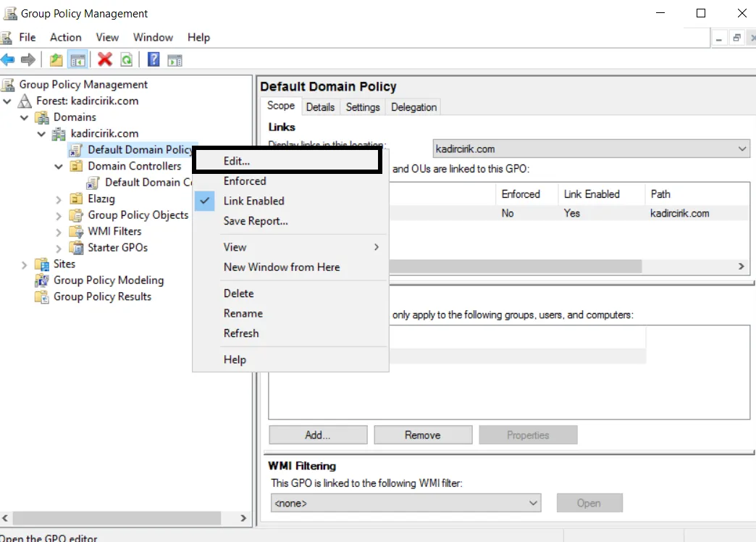This screenshot has width=756, height=542.
Task: Click the Group Policy Objects folder icon
Action: pyautogui.click(x=76, y=215)
